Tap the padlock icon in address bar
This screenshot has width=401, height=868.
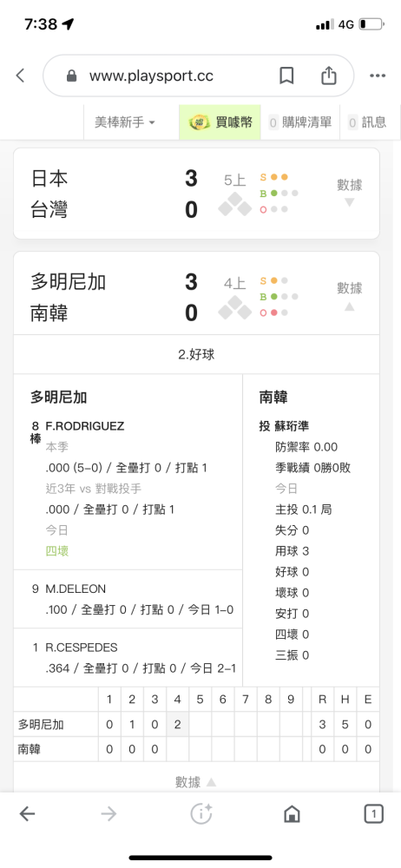pos(71,76)
